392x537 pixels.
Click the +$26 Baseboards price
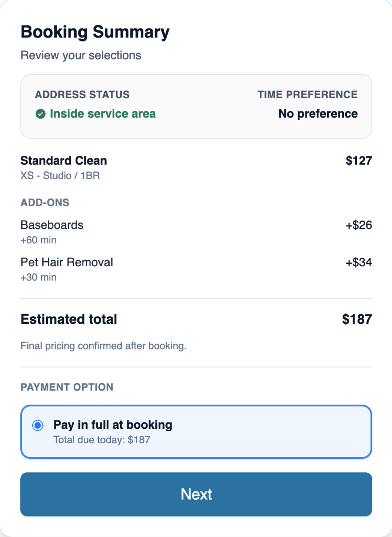point(359,225)
